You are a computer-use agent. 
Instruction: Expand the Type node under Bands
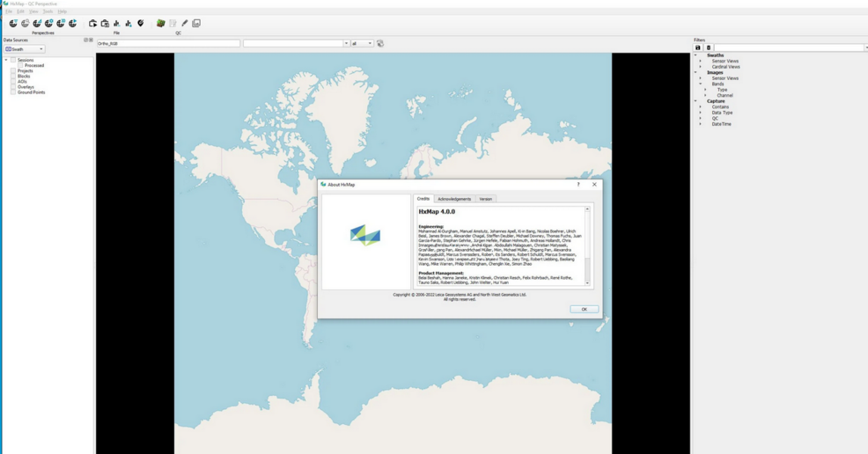[x=705, y=90]
